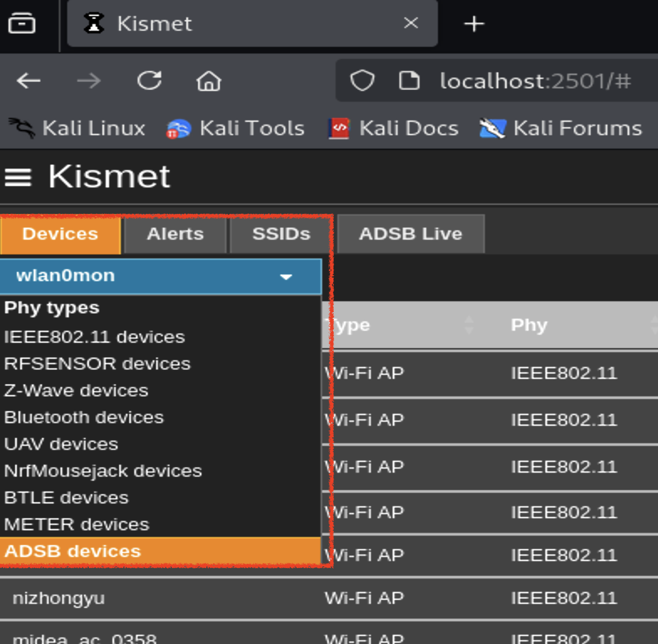Filter to Bluetooth devices
The height and width of the screenshot is (644, 658).
[x=84, y=417]
